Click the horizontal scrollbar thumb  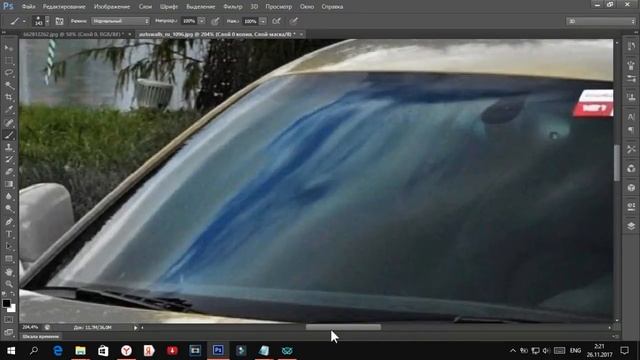[343, 327]
